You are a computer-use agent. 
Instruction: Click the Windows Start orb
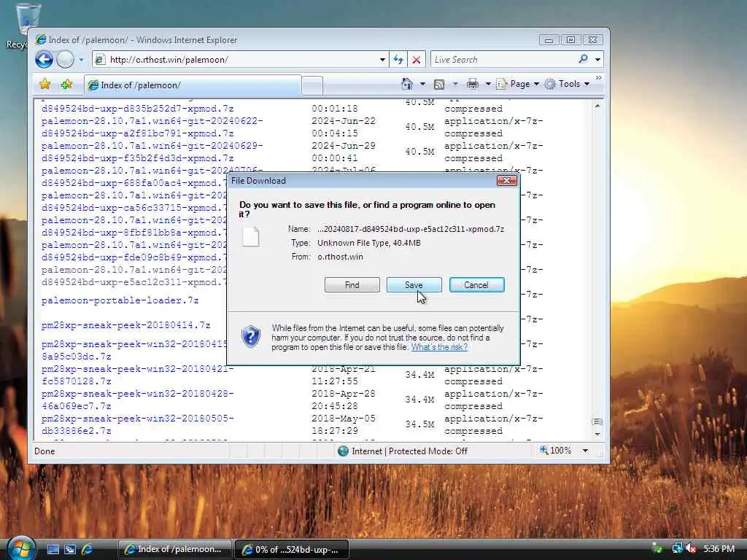pyautogui.click(x=20, y=548)
